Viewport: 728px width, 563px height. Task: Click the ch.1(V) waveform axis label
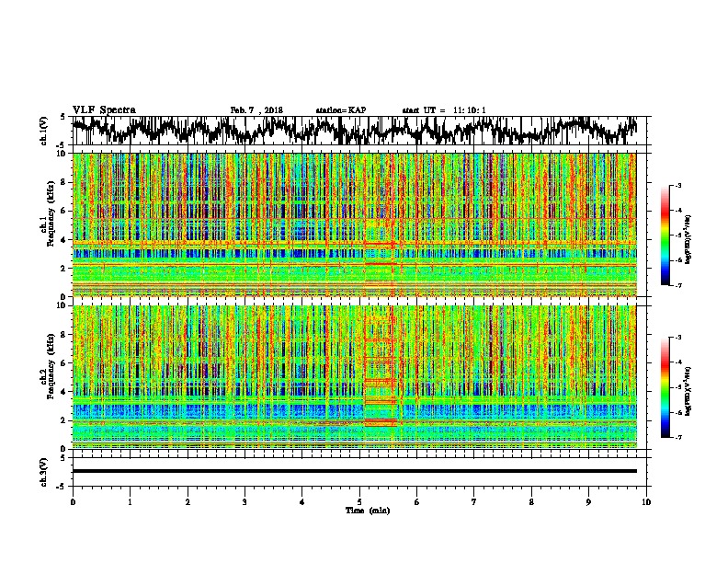tap(43, 131)
